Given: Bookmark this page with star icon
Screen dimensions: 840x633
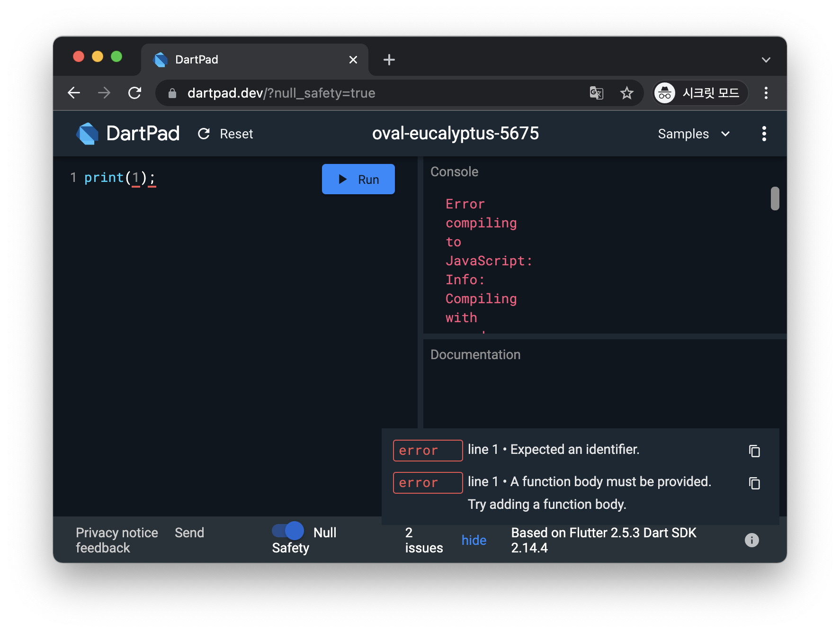Looking at the screenshot, I should coord(627,93).
